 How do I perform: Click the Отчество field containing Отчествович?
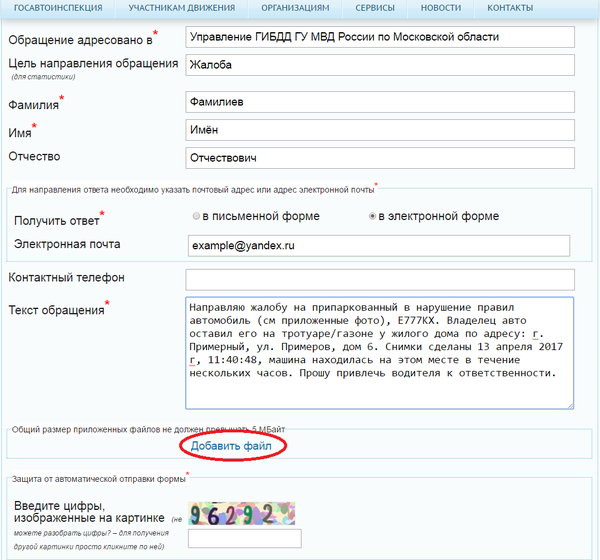click(380, 158)
